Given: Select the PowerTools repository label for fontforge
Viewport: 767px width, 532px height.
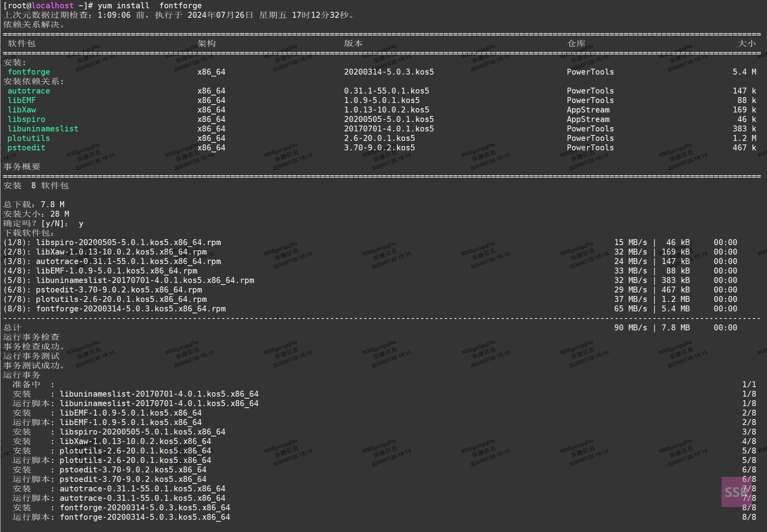Looking at the screenshot, I should point(590,72).
